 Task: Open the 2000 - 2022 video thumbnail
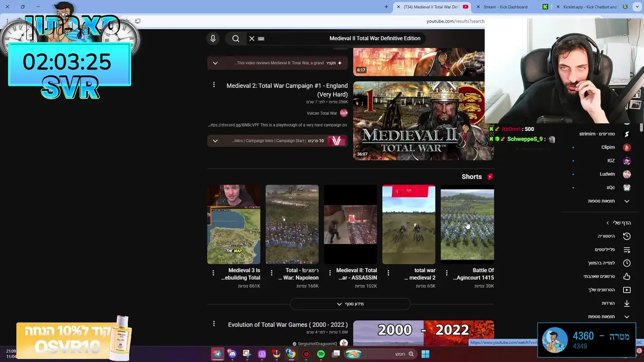click(423, 333)
